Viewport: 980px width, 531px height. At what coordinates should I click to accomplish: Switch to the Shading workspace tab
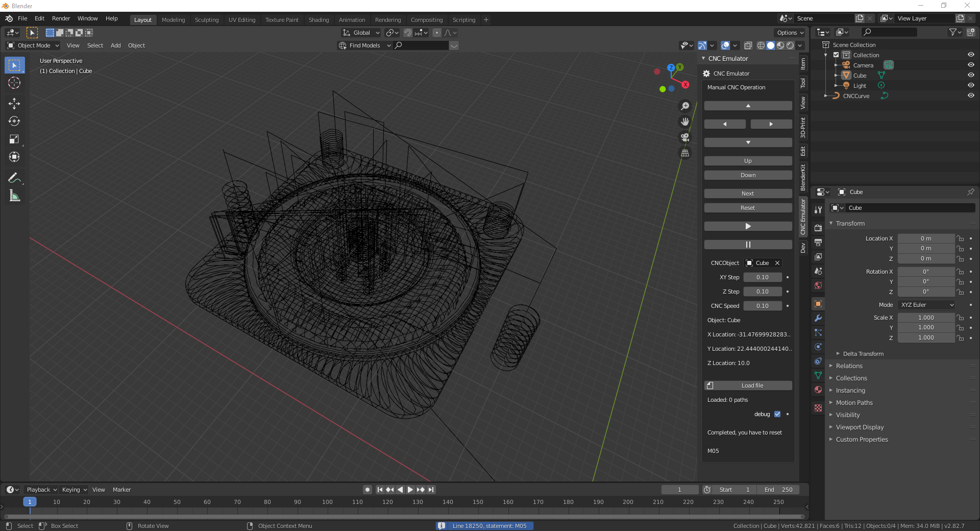point(318,19)
